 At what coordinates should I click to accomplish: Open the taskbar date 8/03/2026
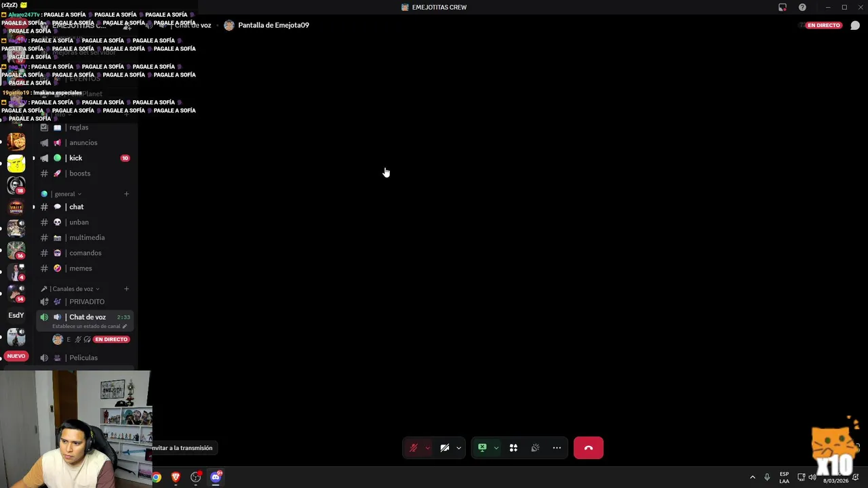pyautogui.click(x=835, y=481)
